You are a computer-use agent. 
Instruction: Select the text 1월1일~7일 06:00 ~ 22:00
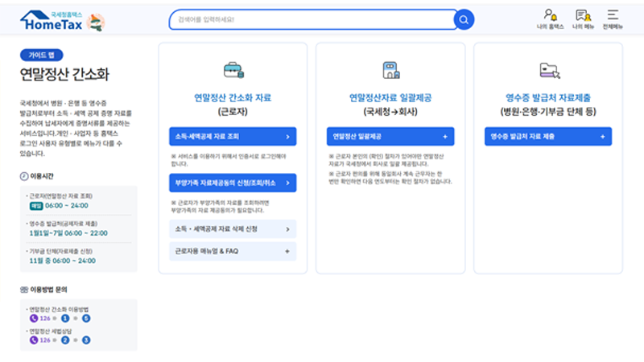tap(68, 233)
